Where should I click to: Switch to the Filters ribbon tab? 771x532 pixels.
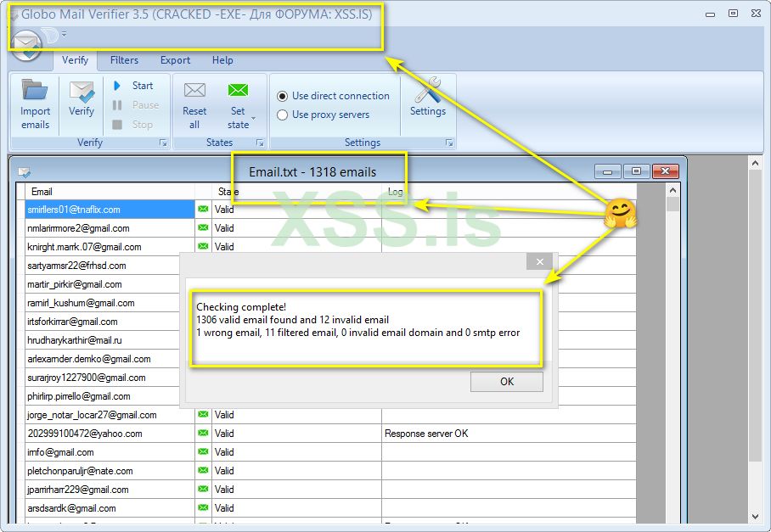point(124,60)
